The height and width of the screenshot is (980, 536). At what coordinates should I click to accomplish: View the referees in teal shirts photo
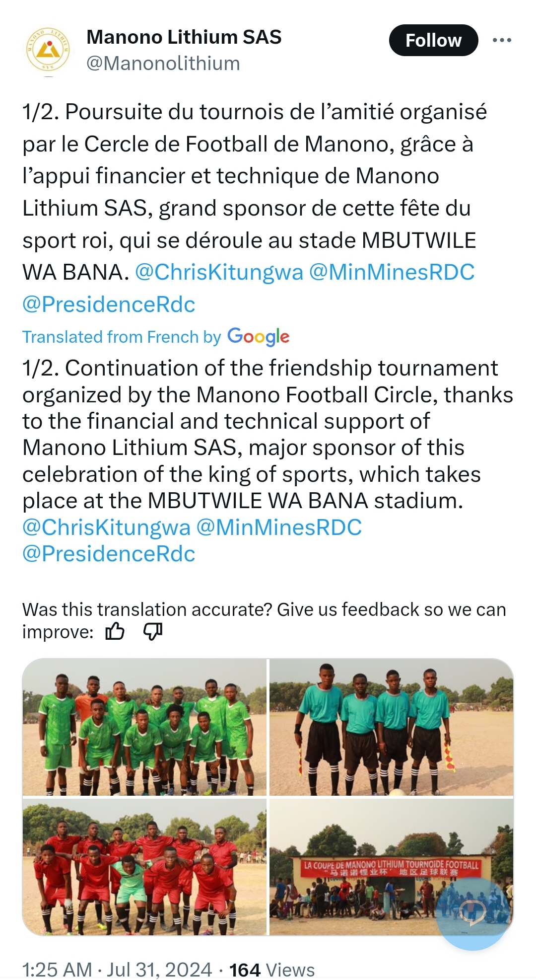(391, 727)
